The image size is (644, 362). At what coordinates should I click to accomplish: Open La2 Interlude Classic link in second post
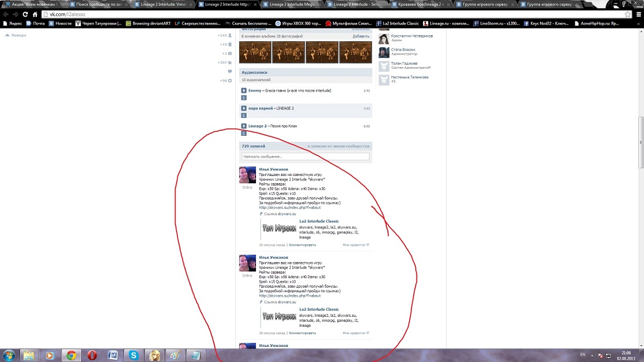[319, 309]
